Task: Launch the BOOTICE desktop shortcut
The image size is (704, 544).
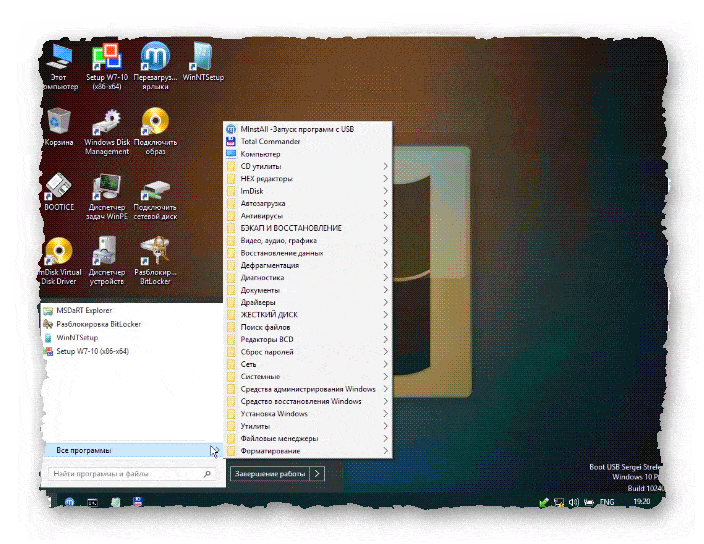Action: tap(59, 192)
